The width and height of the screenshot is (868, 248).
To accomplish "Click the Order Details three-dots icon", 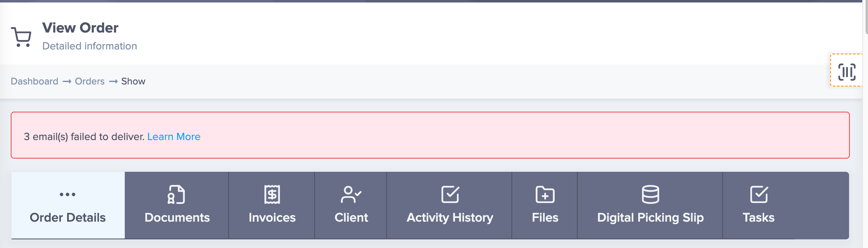I will pos(68,194).
